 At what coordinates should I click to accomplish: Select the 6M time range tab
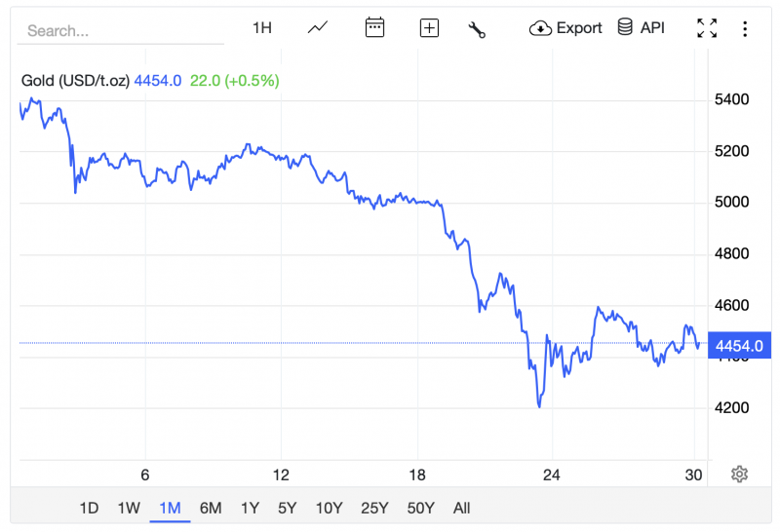tap(210, 508)
